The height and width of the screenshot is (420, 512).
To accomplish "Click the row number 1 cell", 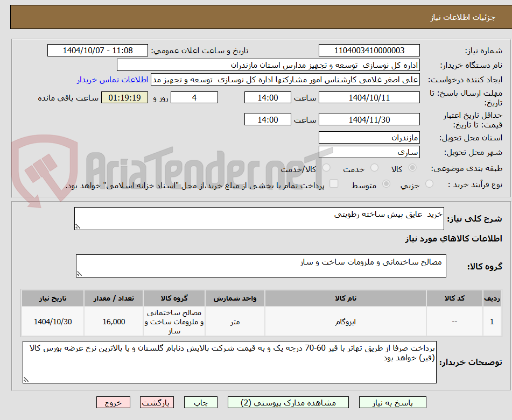I will [x=492, y=322].
